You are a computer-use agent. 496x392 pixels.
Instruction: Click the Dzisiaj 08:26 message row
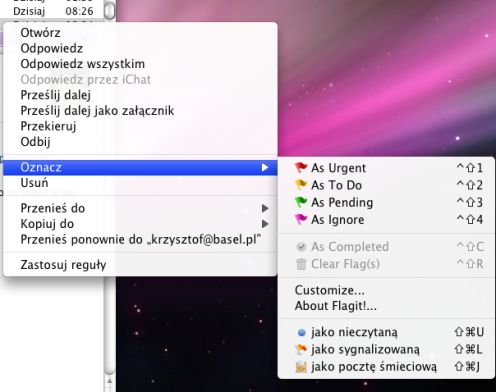[x=53, y=11]
